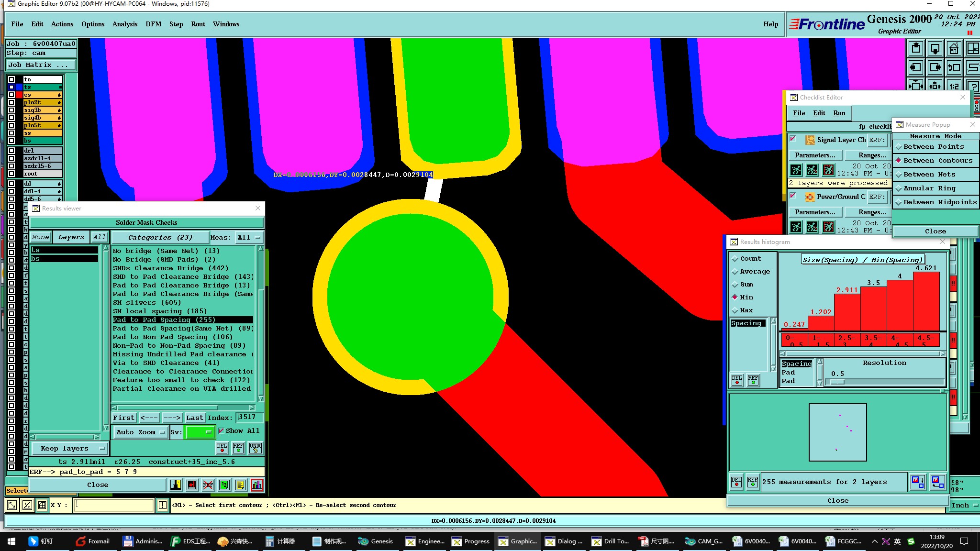Select 'SM slivers (605)' category row
The width and height of the screenshot is (980, 551).
183,303
